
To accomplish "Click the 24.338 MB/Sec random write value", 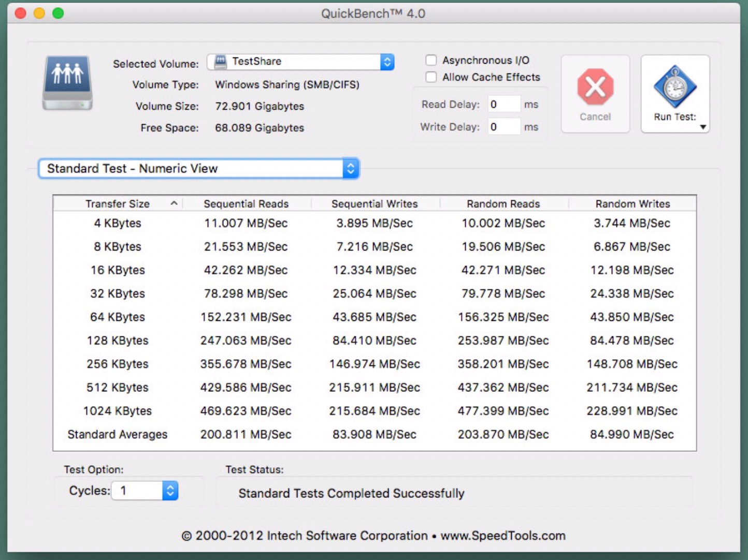I will [x=632, y=293].
